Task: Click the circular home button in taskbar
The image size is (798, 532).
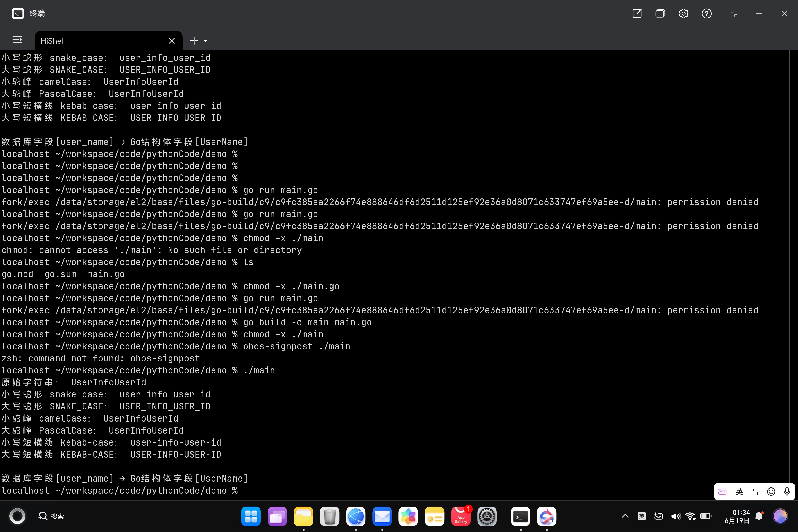Action: tap(17, 516)
